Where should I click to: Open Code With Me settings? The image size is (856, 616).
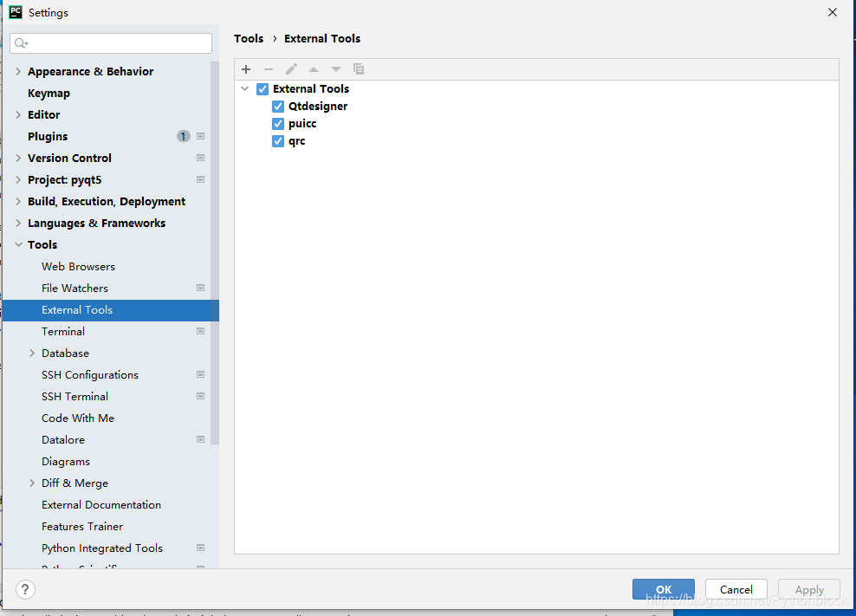(x=78, y=418)
